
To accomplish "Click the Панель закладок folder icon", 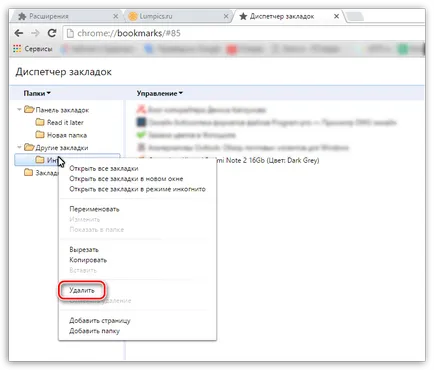I will pos(29,109).
